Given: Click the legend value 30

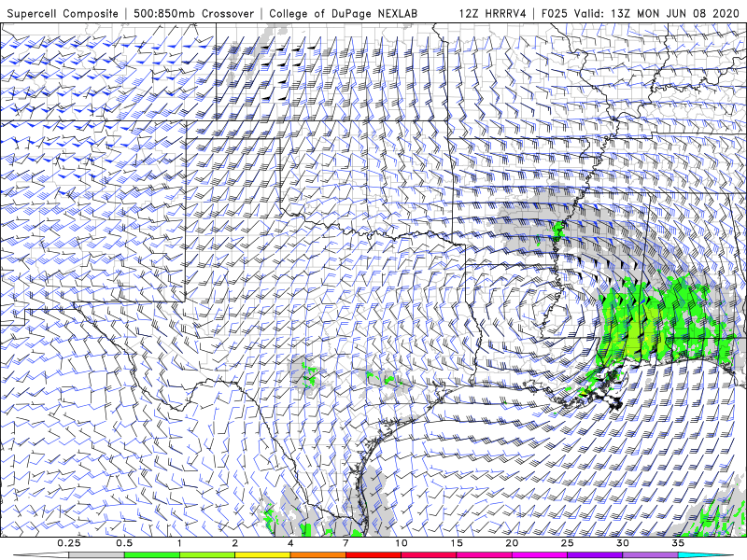Looking at the screenshot, I should coord(623,543).
